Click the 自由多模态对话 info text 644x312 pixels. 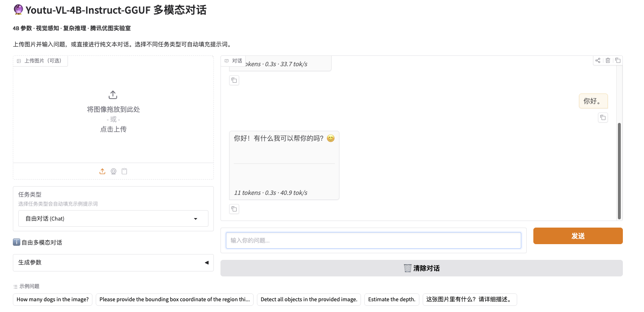[42, 242]
